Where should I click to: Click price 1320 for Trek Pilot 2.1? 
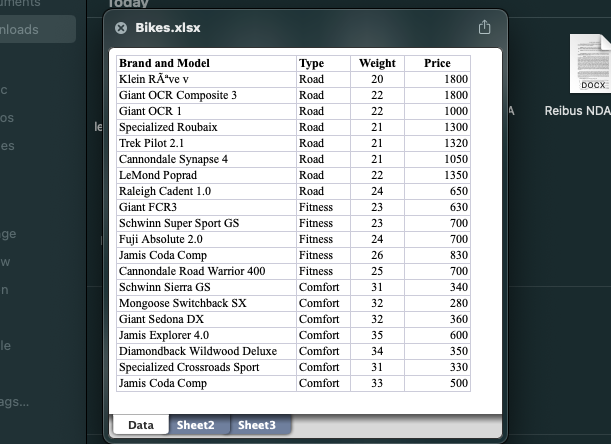pyautogui.click(x=437, y=143)
